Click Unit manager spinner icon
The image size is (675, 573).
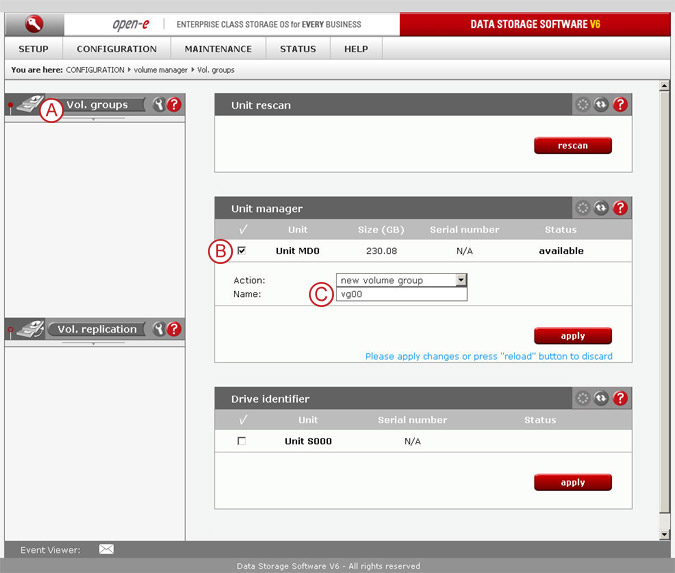click(582, 208)
